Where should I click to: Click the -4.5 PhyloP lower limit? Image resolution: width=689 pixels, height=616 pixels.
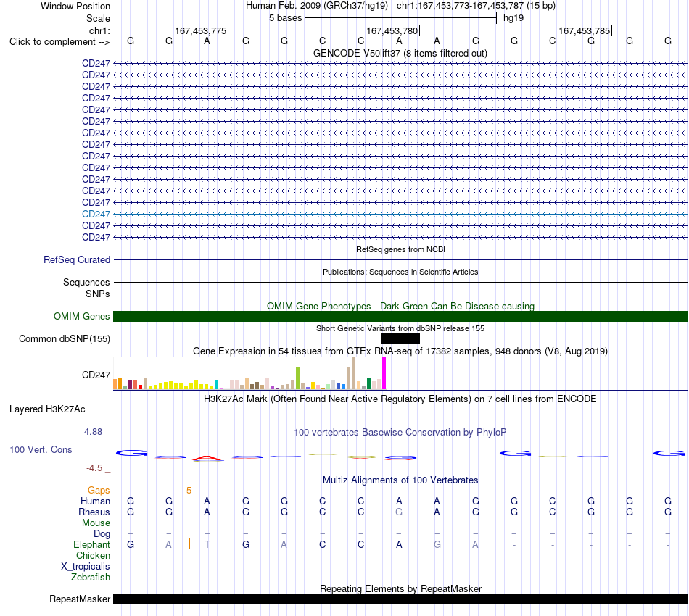[94, 468]
